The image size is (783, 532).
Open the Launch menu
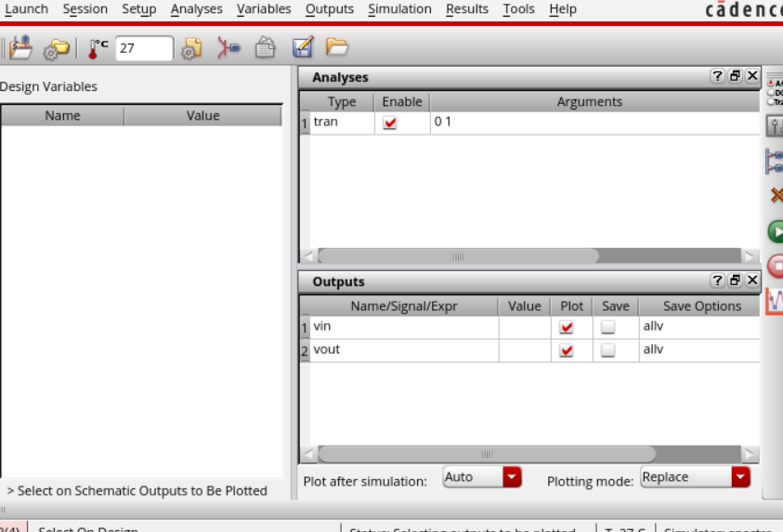click(26, 9)
